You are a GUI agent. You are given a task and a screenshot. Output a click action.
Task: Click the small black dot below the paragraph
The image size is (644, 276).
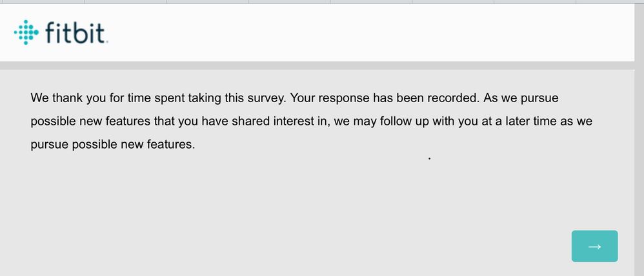click(x=430, y=158)
